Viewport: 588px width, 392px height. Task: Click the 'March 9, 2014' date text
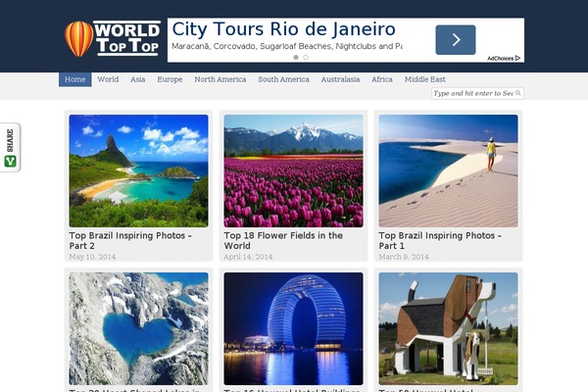click(x=404, y=257)
